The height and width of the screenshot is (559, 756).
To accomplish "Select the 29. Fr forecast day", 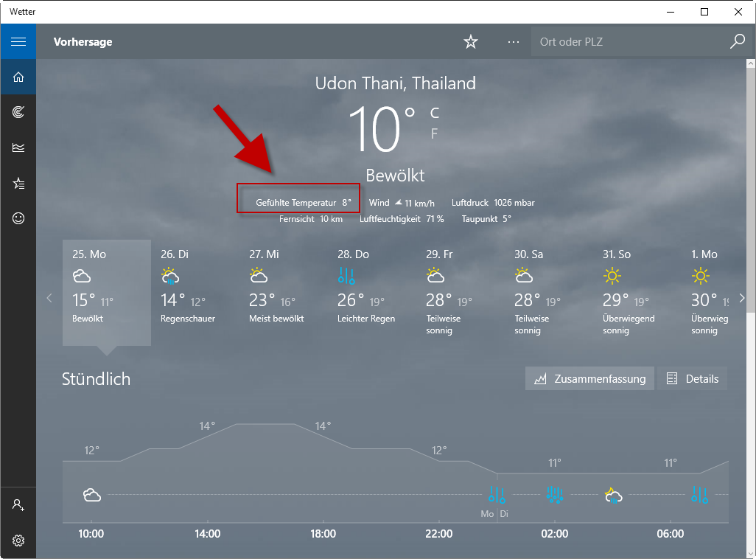I will (460, 292).
